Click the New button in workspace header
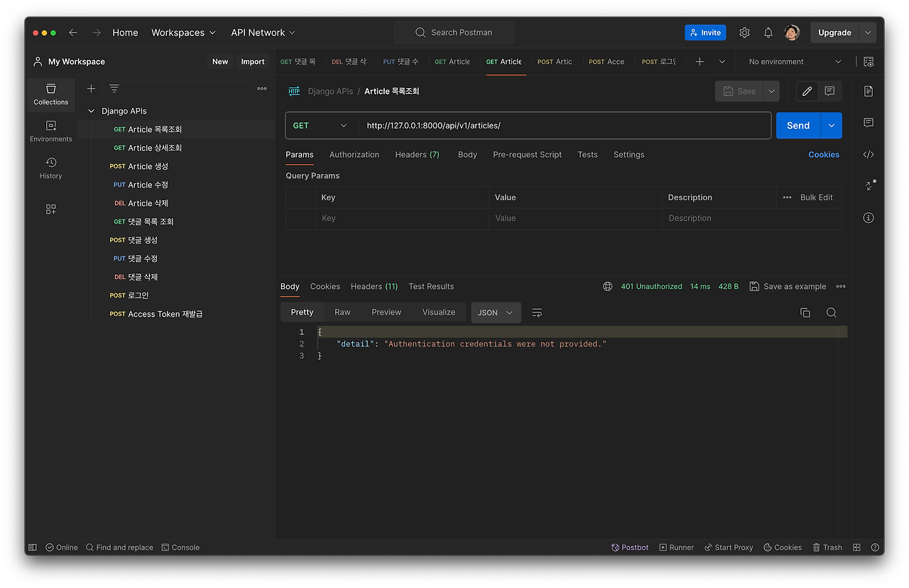Viewport: 909px width, 588px height. (220, 62)
